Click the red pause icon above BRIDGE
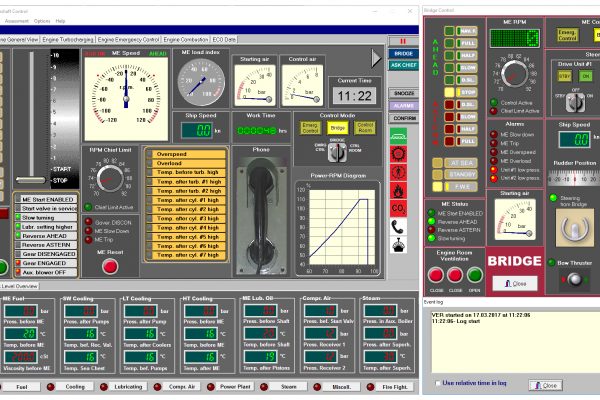This screenshot has width=600, height=400. pyautogui.click(x=403, y=41)
